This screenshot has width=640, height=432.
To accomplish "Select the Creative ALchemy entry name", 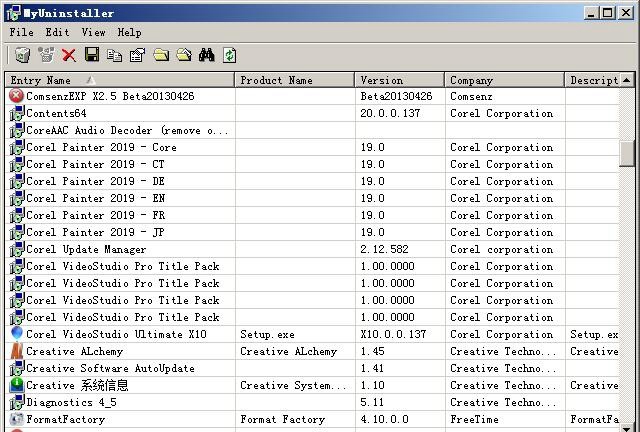I will click(x=74, y=351).
